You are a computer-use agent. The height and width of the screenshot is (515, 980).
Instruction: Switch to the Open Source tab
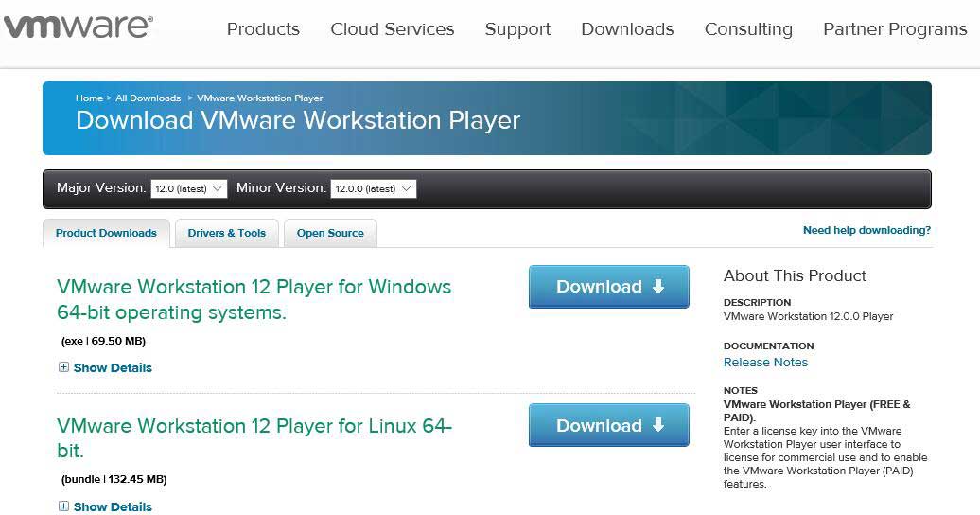click(330, 233)
